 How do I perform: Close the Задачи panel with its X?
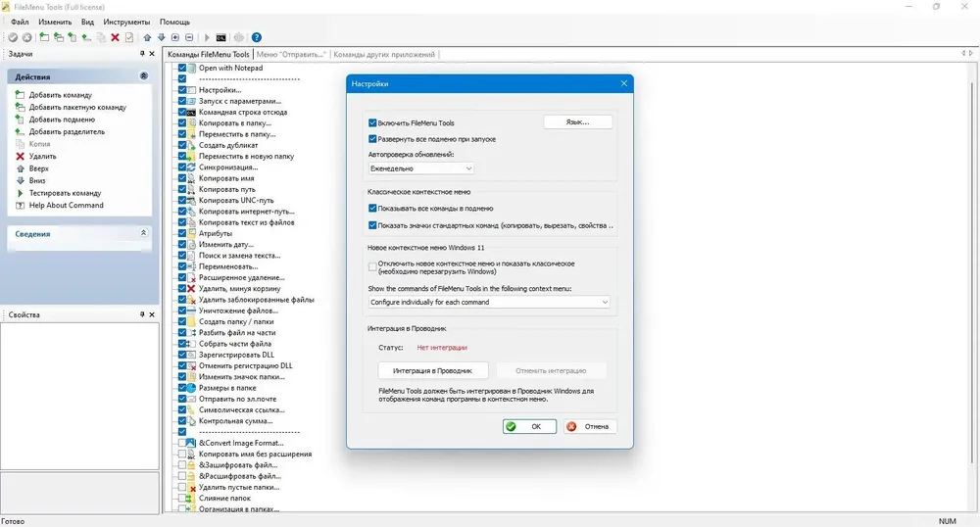(152, 54)
